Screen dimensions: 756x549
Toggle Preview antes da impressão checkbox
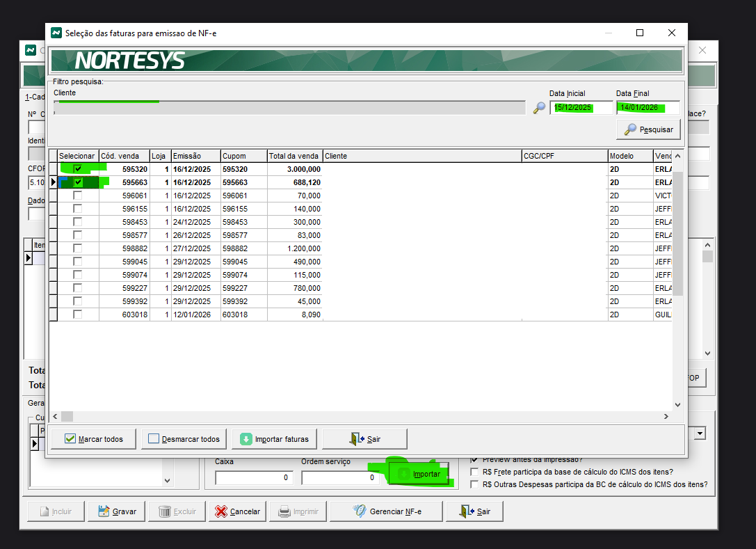pyautogui.click(x=475, y=459)
